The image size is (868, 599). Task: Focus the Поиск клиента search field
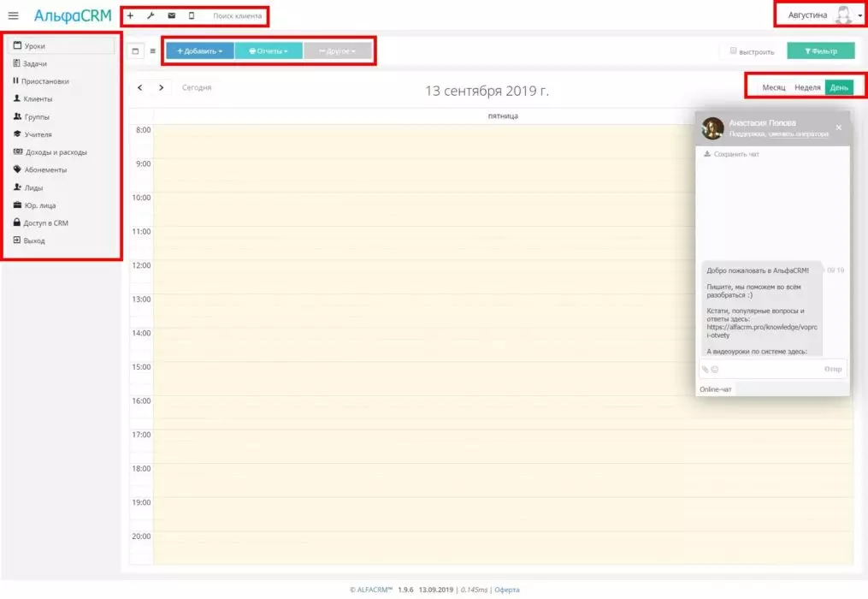(237, 15)
